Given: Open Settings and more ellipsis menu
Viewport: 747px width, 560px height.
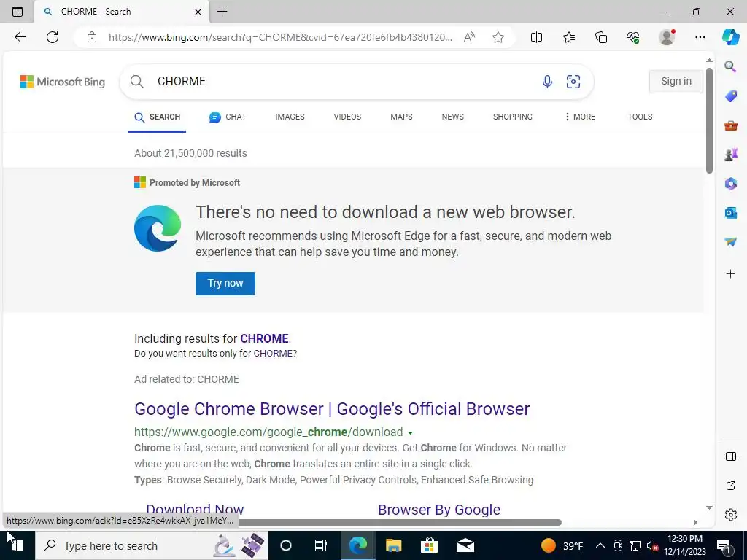Looking at the screenshot, I should pos(700,37).
